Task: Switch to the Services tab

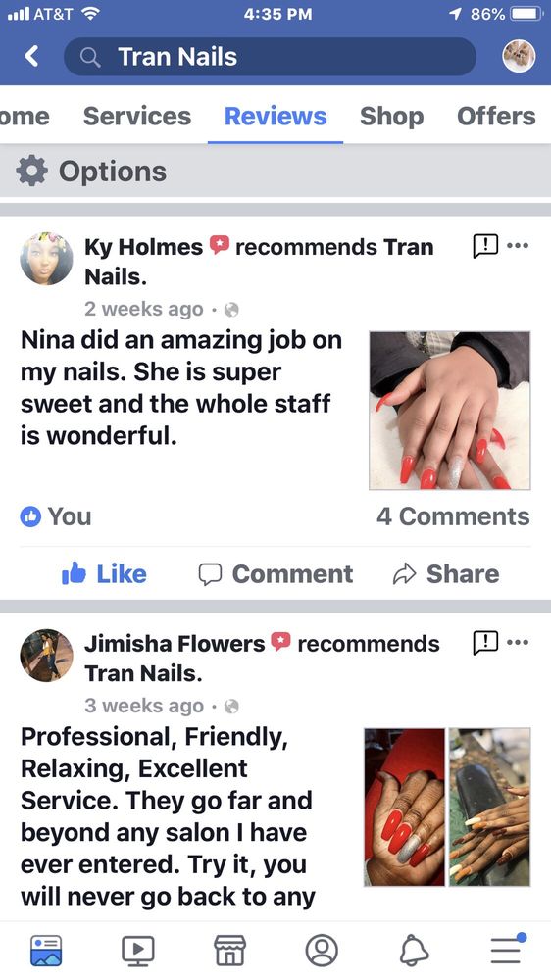Action: click(137, 117)
